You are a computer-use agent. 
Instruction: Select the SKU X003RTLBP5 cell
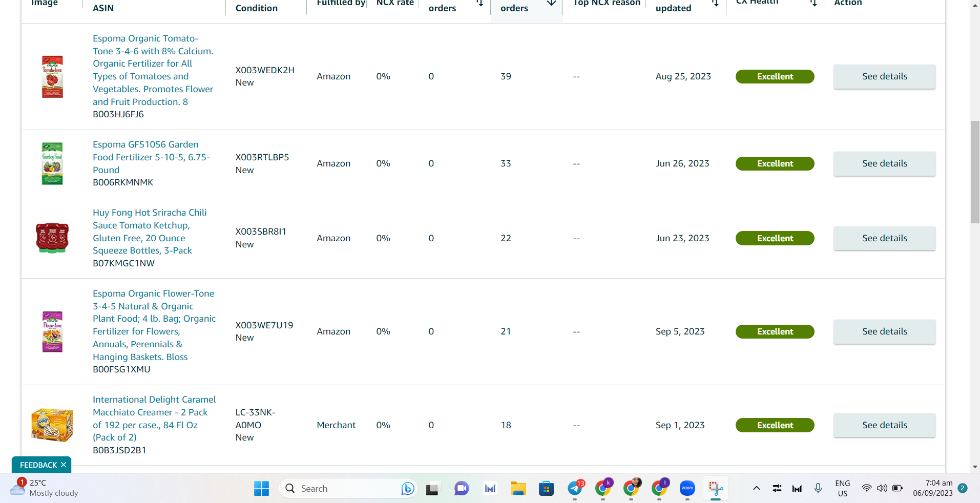(x=262, y=157)
